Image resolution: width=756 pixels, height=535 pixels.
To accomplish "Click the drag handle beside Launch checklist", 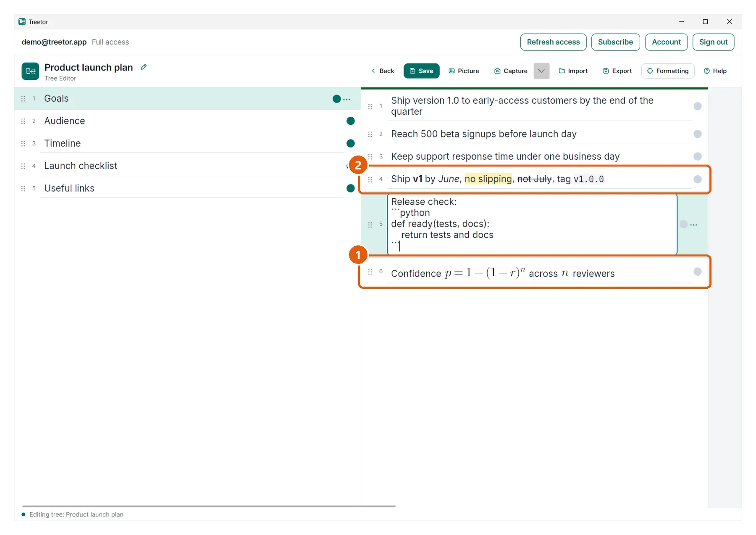I will [23, 166].
